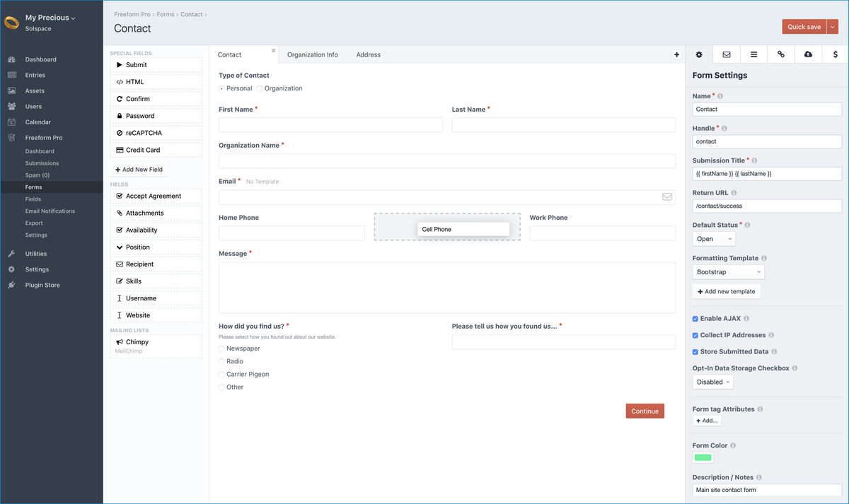Click the green Form Color swatch

(x=703, y=457)
